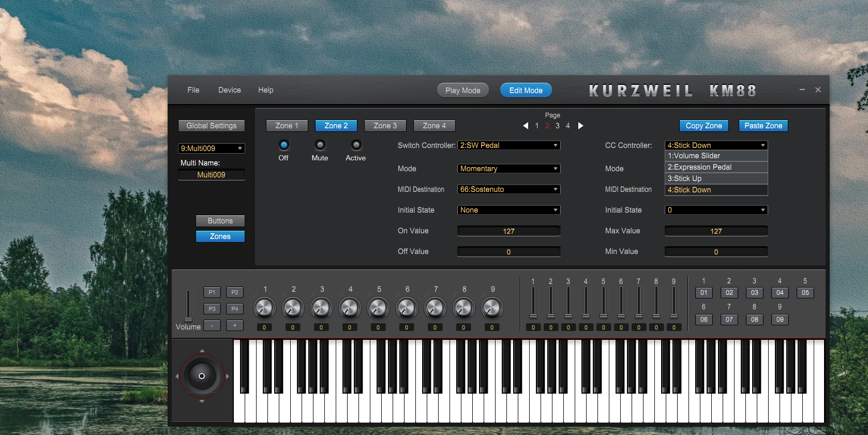868x435 pixels.
Task: Open the Help menu
Action: tap(266, 90)
